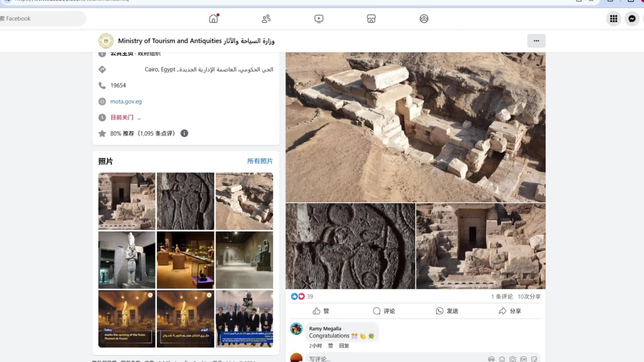Open the Home feed icon
Image resolution: width=644 pixels, height=362 pixels.
(213, 19)
